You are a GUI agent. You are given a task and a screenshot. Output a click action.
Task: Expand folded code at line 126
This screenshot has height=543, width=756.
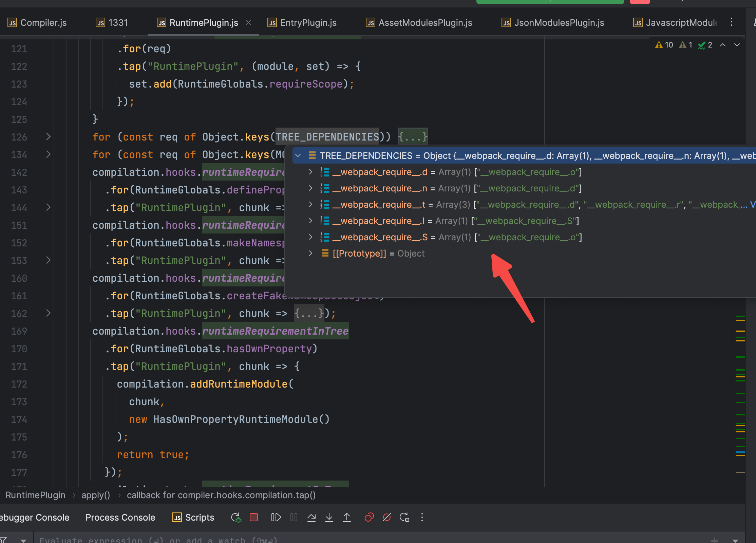click(x=49, y=137)
